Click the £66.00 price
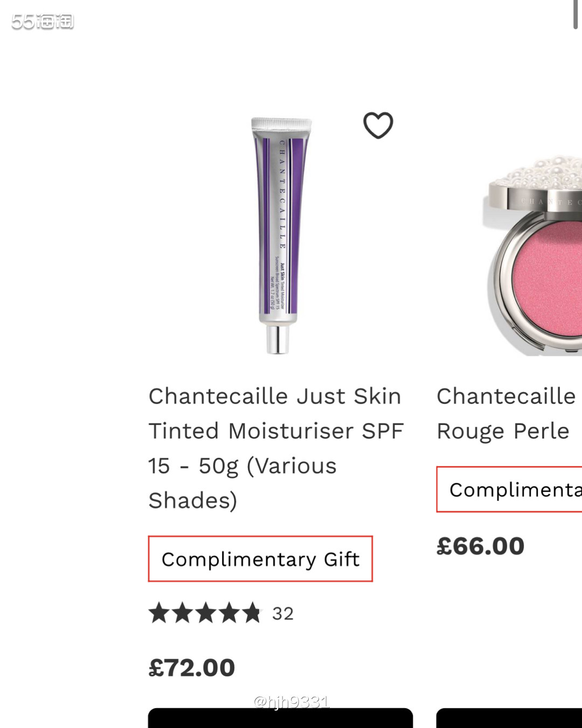The height and width of the screenshot is (728, 582). click(x=480, y=546)
